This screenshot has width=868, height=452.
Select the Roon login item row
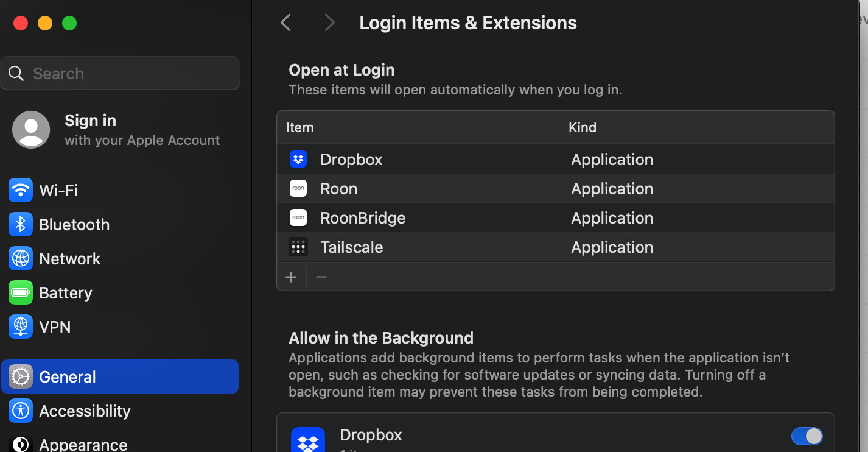(x=556, y=189)
